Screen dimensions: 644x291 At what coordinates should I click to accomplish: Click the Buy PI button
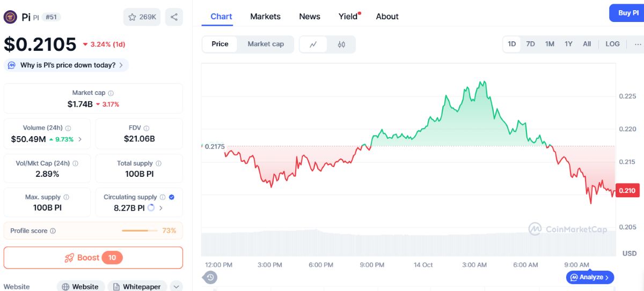click(x=627, y=13)
